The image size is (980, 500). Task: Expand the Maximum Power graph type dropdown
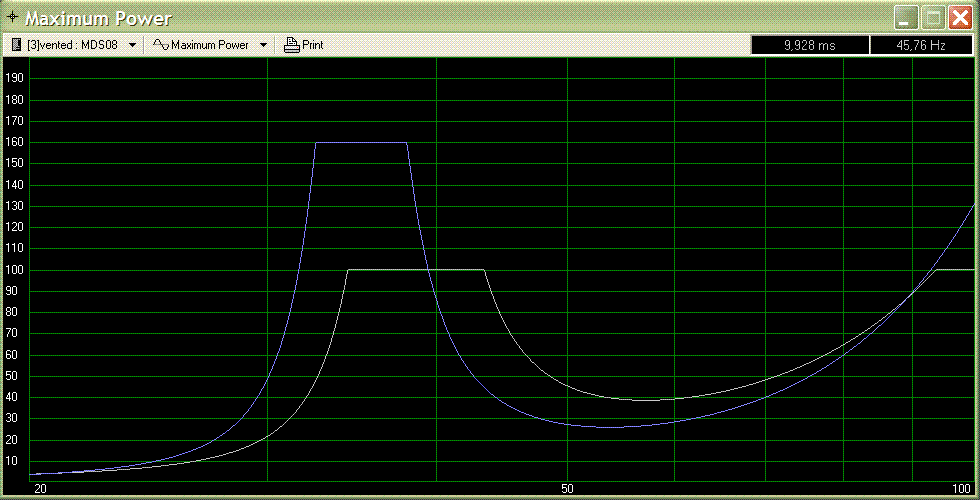tap(263, 45)
